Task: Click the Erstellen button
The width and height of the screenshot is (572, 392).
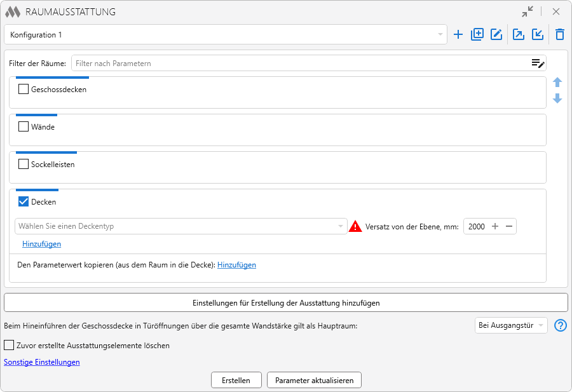Action: coord(236,380)
